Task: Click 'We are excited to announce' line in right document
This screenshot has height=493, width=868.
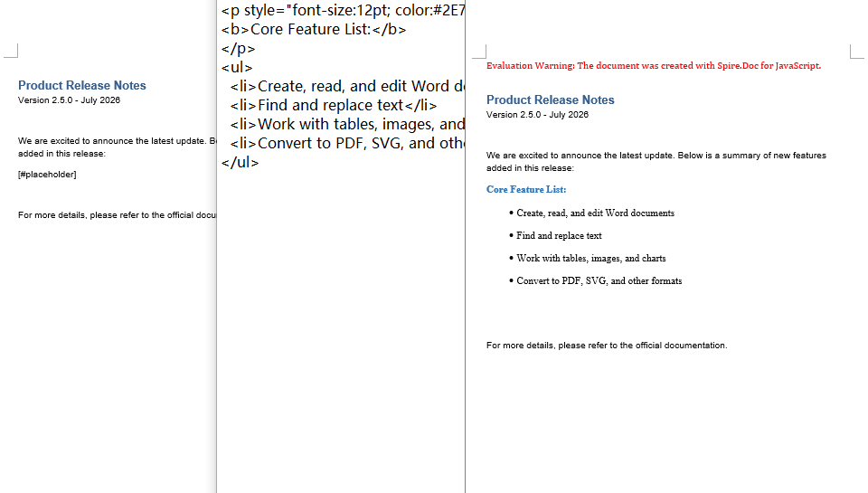Action: 656,156
